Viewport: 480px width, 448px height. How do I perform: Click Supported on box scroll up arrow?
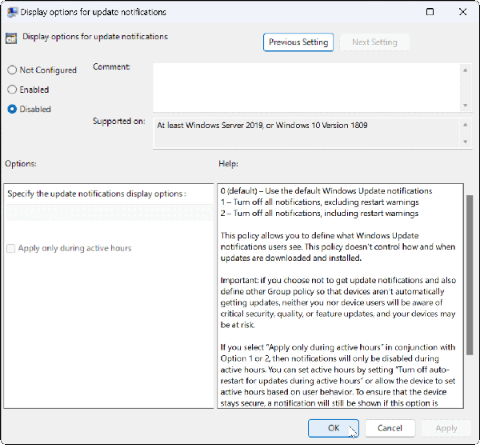(466, 125)
